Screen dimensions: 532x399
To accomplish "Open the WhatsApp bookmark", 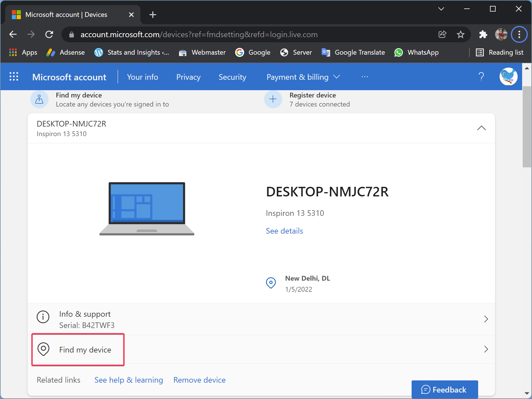I will (x=416, y=52).
